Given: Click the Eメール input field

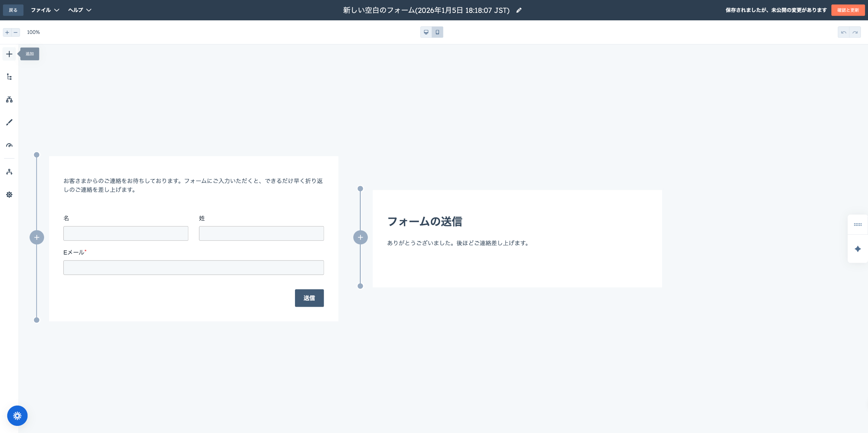Looking at the screenshot, I should (193, 268).
